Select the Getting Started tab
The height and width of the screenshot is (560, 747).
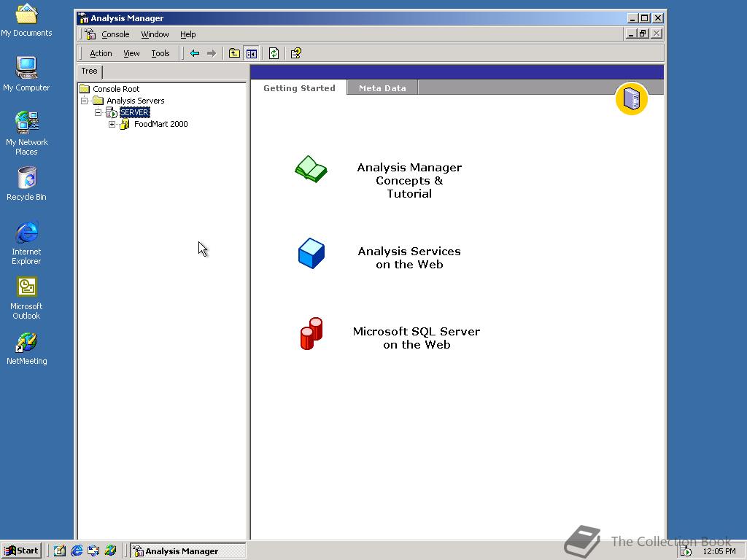[299, 88]
